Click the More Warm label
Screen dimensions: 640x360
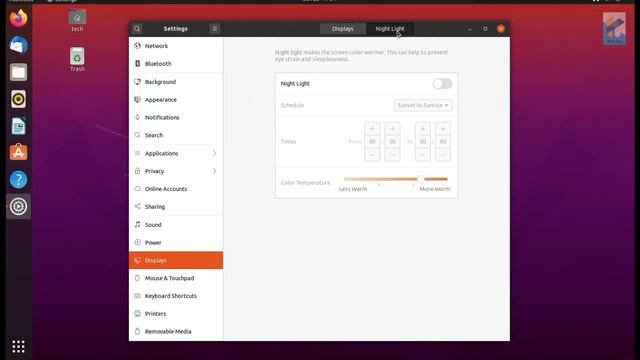(435, 189)
